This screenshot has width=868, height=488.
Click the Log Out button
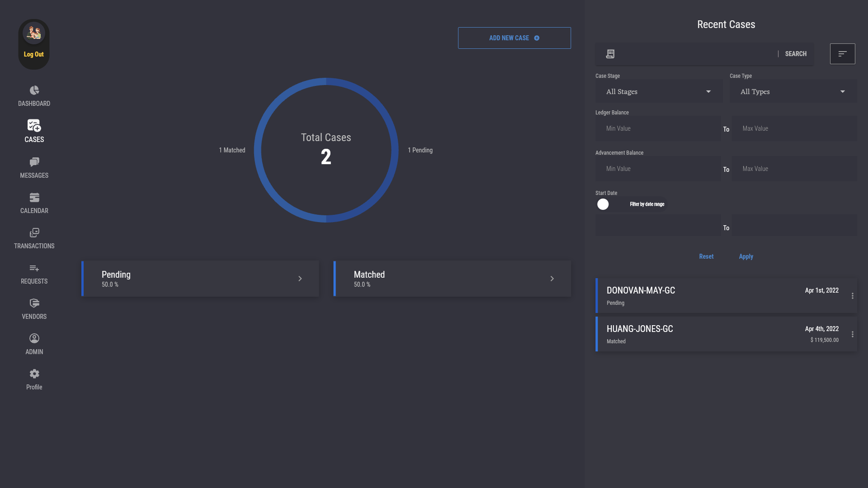click(x=34, y=54)
